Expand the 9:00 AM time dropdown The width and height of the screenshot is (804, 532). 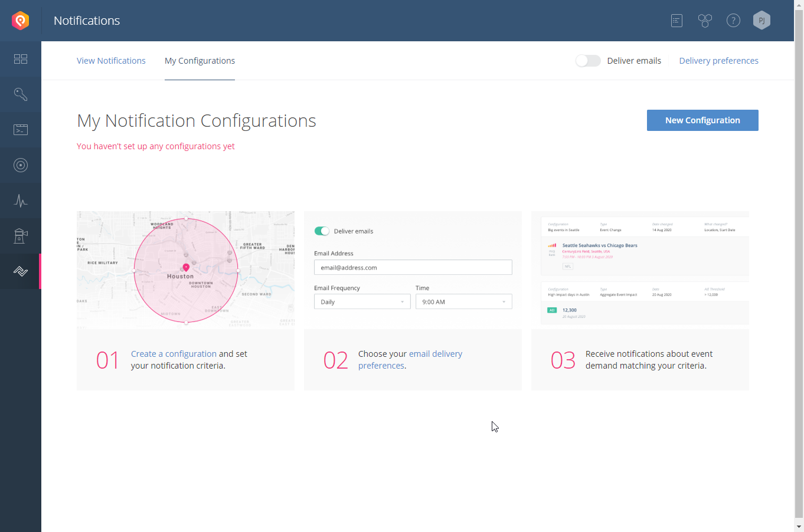[x=464, y=301]
